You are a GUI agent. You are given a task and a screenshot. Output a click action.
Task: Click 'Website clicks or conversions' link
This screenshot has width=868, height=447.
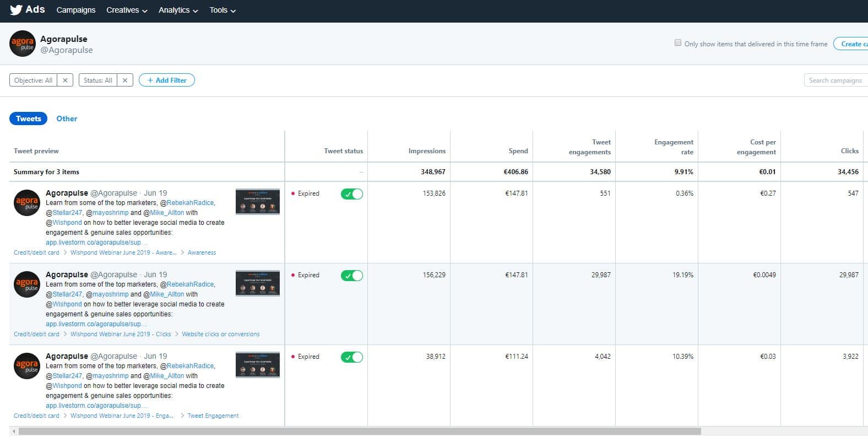(x=221, y=334)
